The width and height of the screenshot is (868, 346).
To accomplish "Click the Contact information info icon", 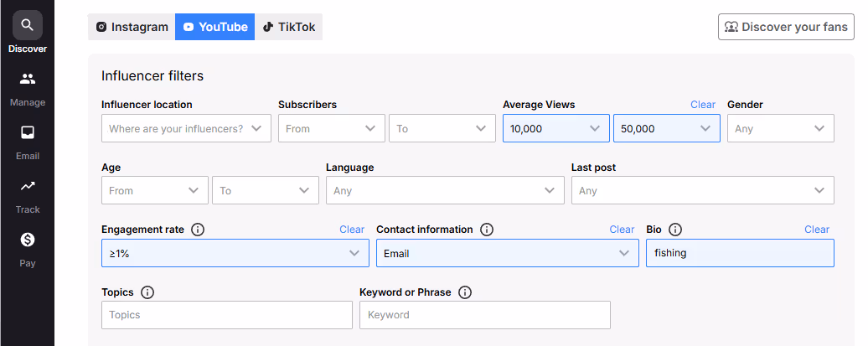I will [487, 230].
